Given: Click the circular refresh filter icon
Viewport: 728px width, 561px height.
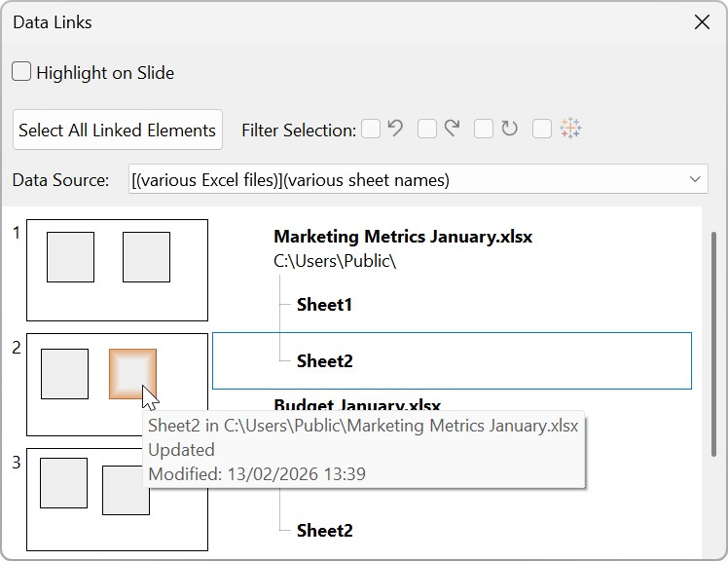Looking at the screenshot, I should click(509, 129).
